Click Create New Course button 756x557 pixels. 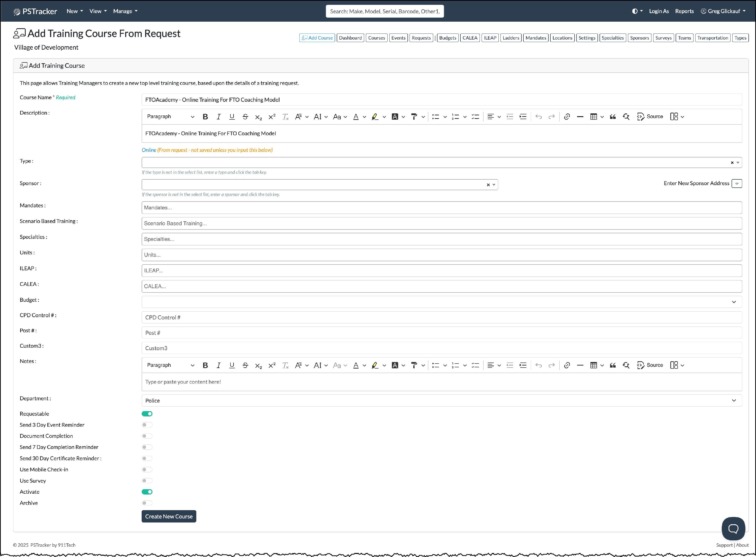169,516
